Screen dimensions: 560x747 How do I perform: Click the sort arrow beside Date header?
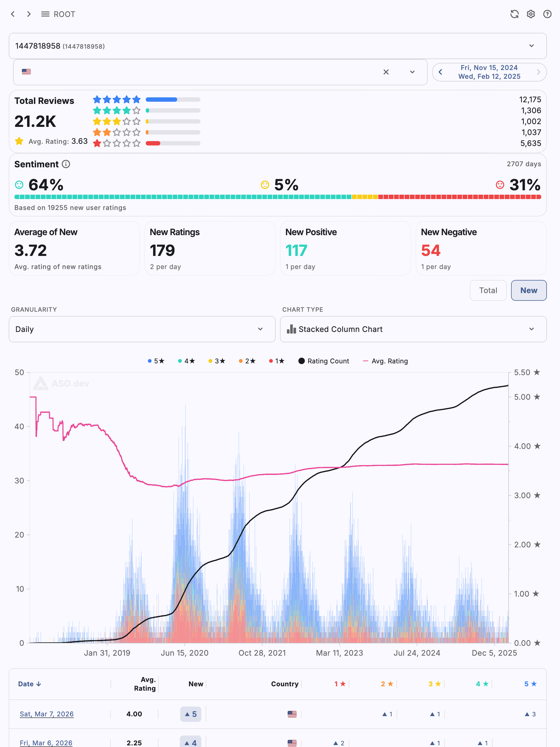(x=39, y=684)
